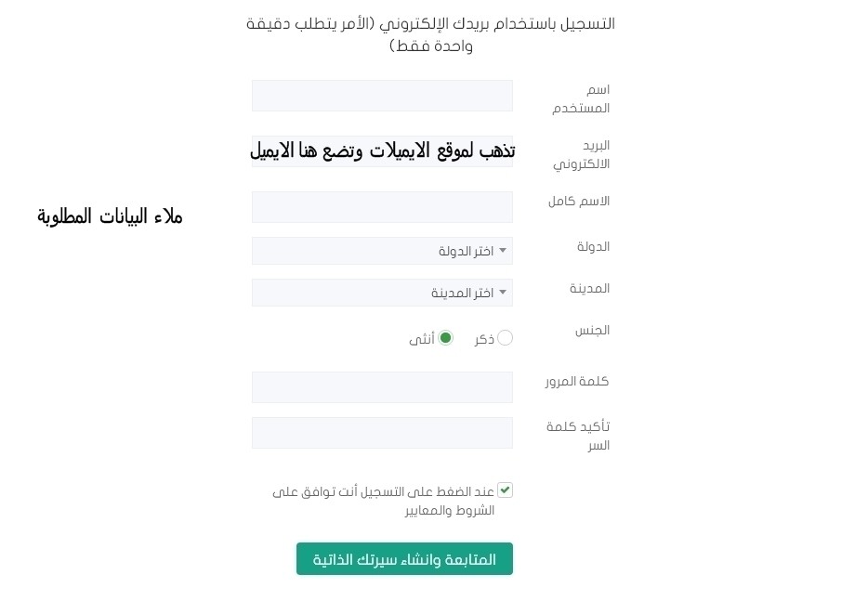The image size is (868, 614).
Task: Expand the اختر المدينة city dropdown
Action: (x=382, y=293)
